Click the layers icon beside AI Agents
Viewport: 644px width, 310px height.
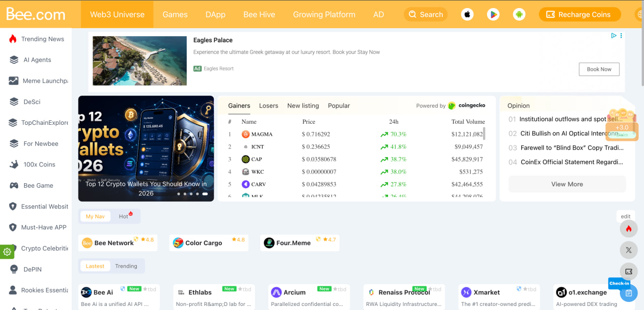pyautogui.click(x=14, y=60)
